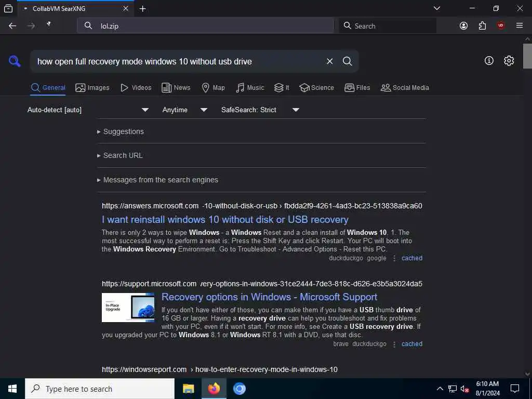
Task: Click Firefox taskbar icon
Action: (x=214, y=389)
